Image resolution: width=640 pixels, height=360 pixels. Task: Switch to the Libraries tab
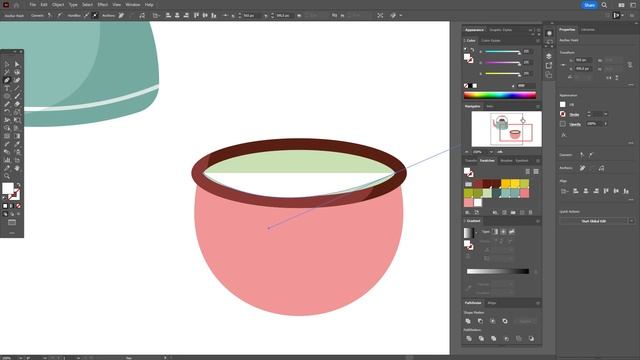point(588,30)
